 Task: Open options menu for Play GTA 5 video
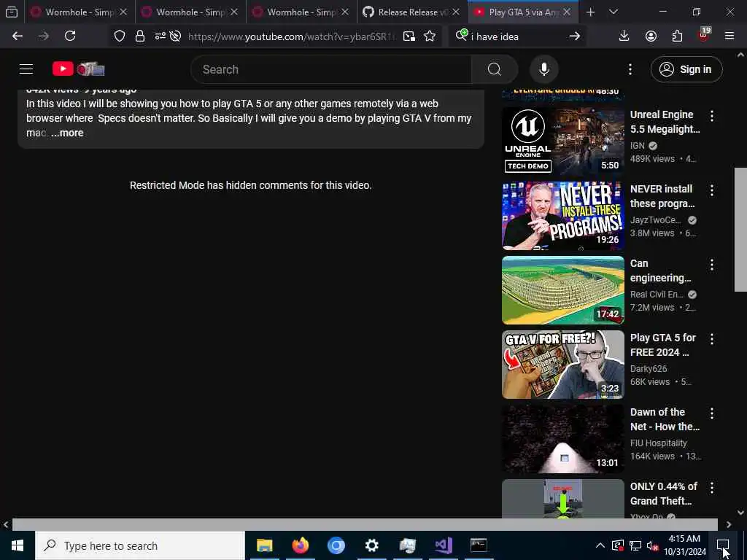(x=712, y=338)
